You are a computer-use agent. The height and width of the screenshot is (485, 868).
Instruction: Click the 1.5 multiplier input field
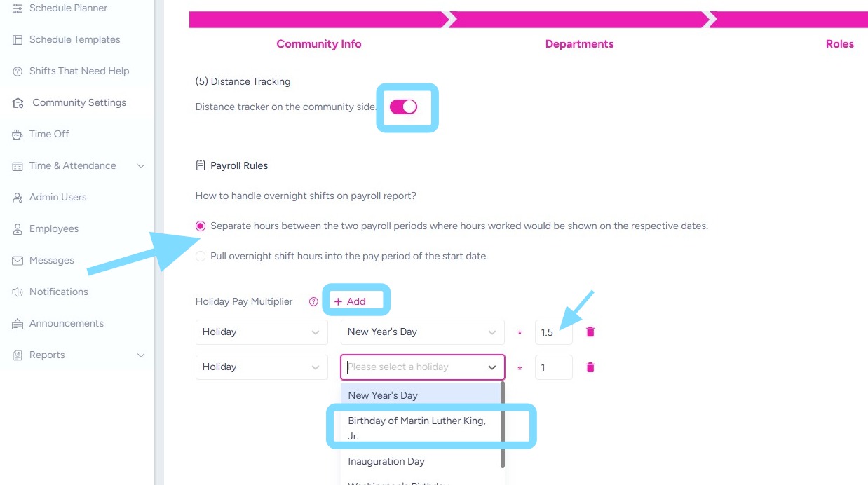click(x=552, y=332)
